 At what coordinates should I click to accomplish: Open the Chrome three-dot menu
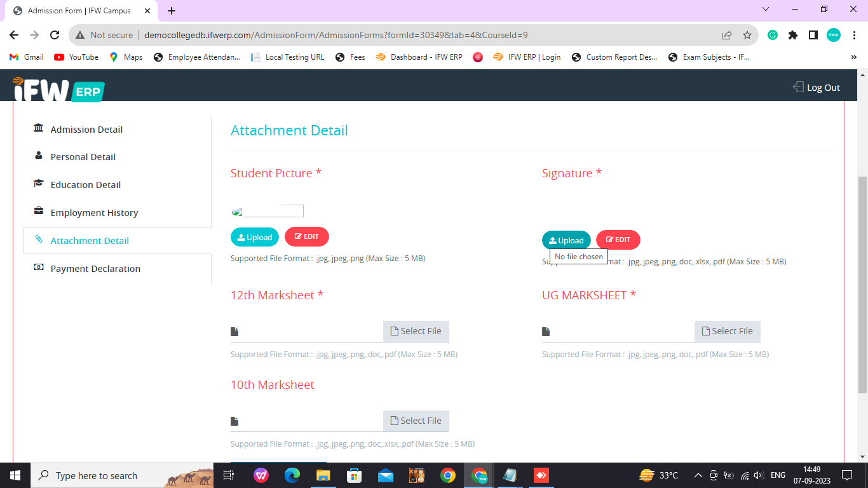click(x=853, y=35)
